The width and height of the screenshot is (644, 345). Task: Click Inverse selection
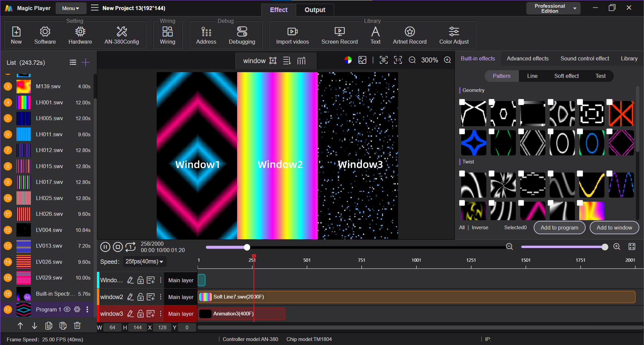480,228
